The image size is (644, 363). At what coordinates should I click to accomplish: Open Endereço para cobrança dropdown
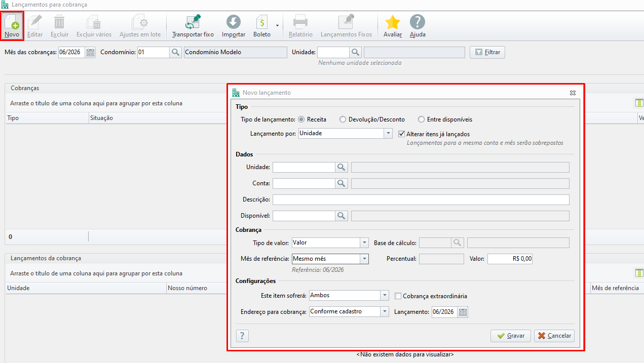point(385,311)
